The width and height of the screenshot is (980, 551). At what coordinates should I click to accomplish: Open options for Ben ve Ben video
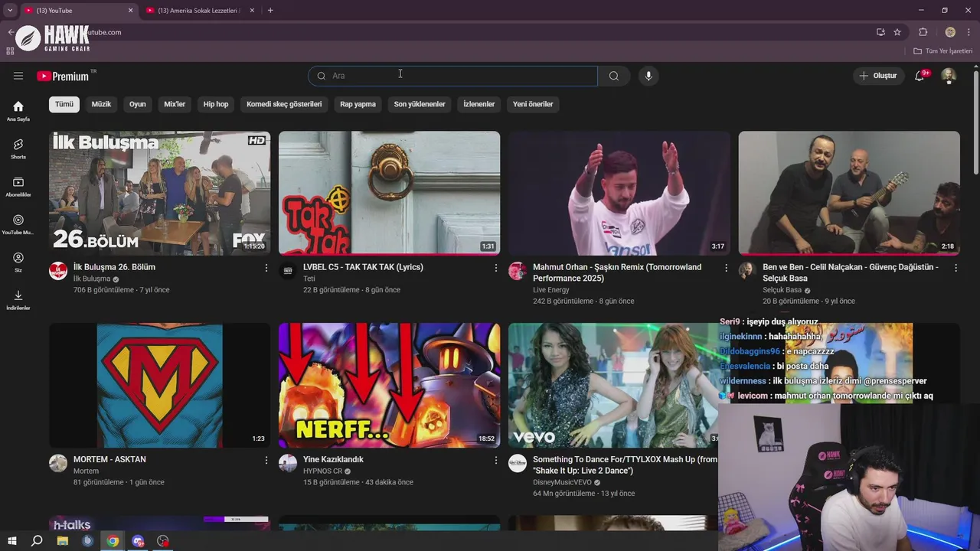click(955, 268)
